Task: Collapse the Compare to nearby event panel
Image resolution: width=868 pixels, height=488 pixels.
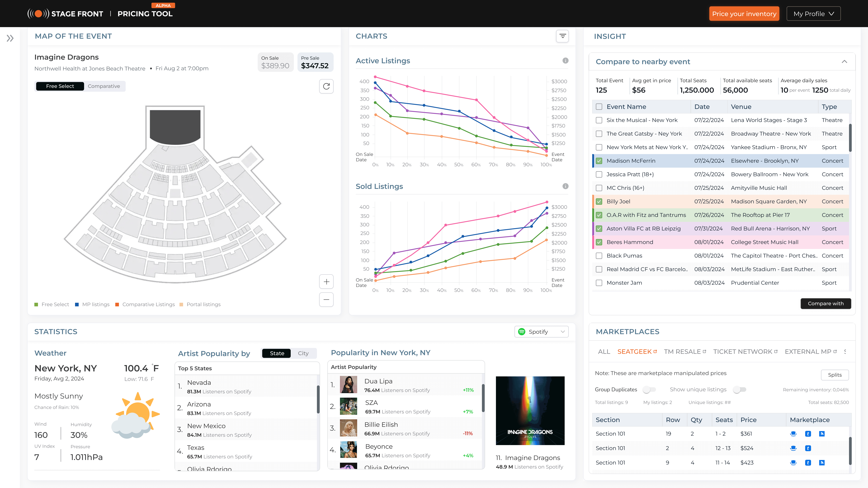Action: [844, 62]
